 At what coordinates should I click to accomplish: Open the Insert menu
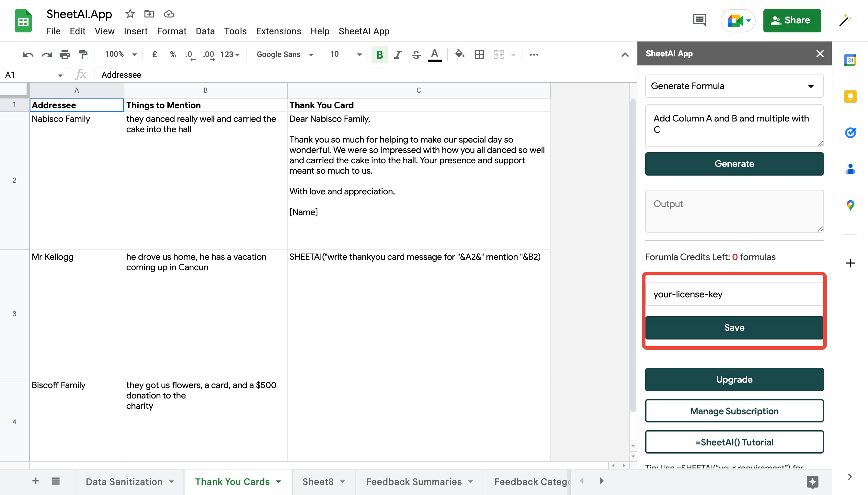coord(136,31)
